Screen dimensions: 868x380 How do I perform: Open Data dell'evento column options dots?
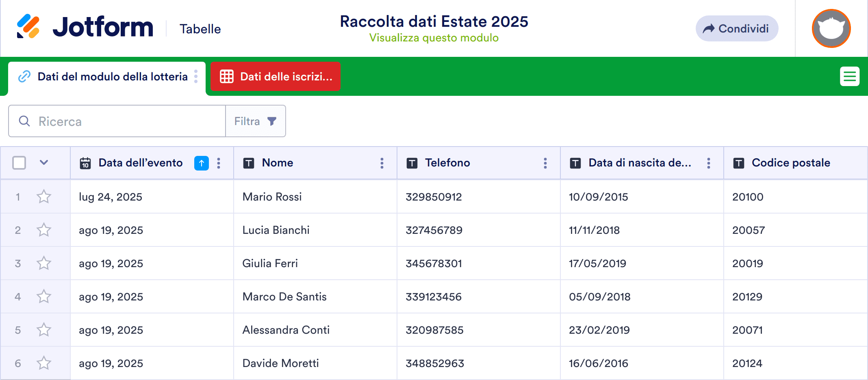219,163
